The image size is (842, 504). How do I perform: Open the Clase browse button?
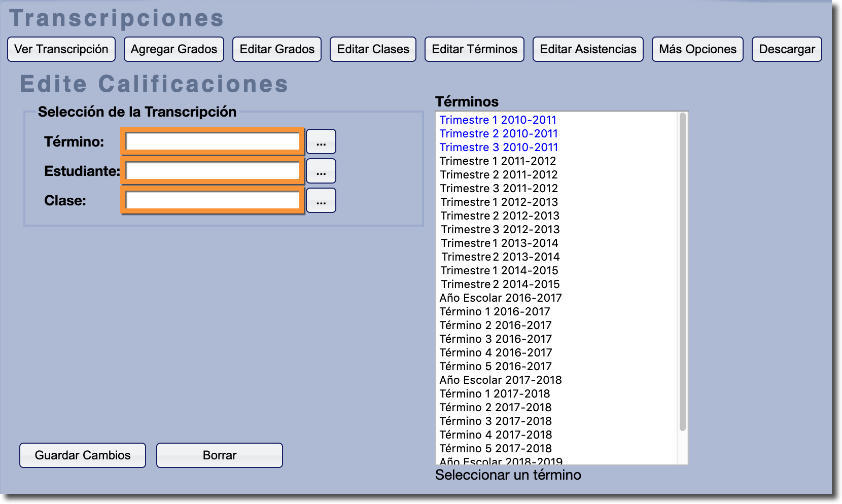321,200
